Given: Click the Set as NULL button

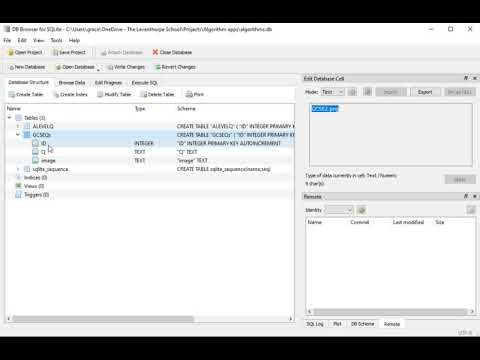Looking at the screenshot, I should point(460,92).
